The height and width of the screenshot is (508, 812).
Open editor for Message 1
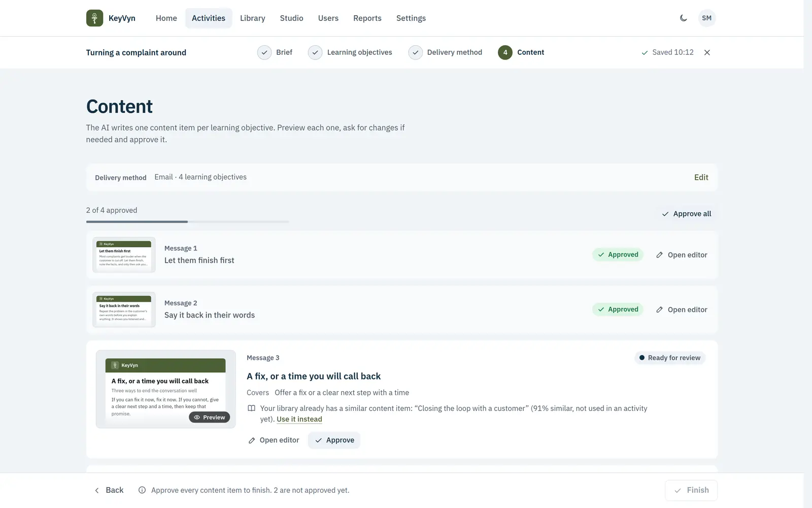[681, 255]
